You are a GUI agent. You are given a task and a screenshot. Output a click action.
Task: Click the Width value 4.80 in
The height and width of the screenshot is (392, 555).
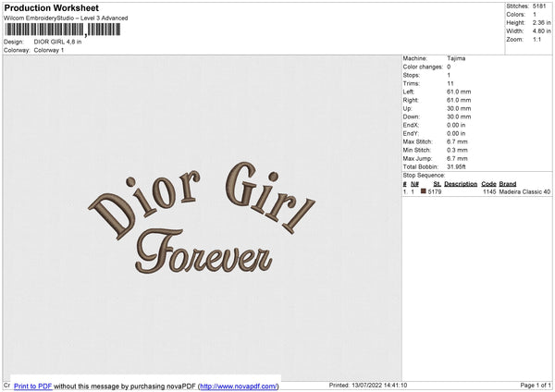[x=541, y=31]
